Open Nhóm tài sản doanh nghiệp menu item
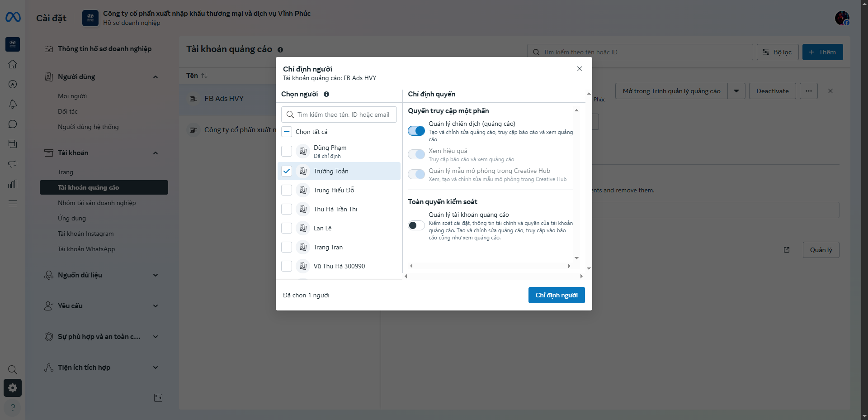868x420 pixels. tap(97, 203)
